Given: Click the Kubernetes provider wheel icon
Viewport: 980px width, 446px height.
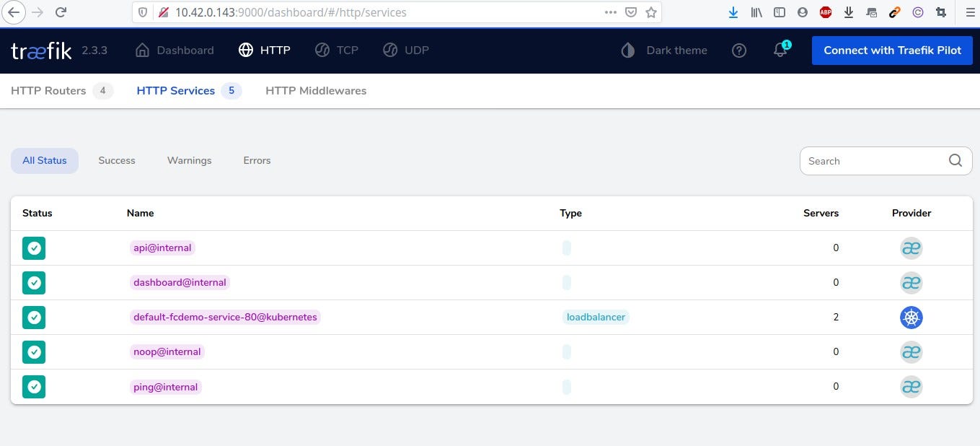Looking at the screenshot, I should (911, 318).
